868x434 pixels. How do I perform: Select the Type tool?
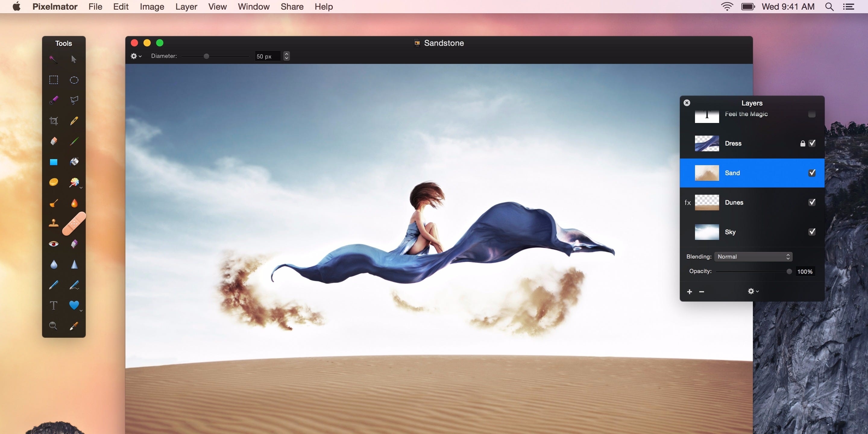54,305
